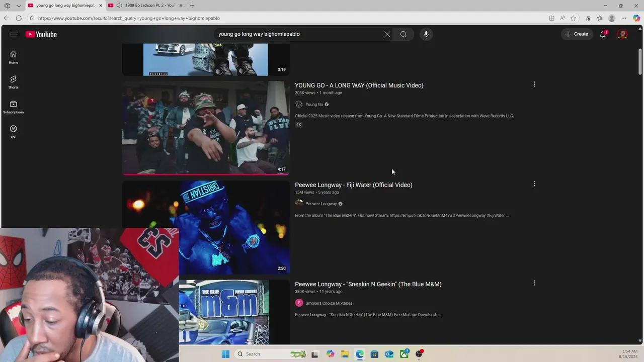Start voice search with the microphone

point(426,34)
